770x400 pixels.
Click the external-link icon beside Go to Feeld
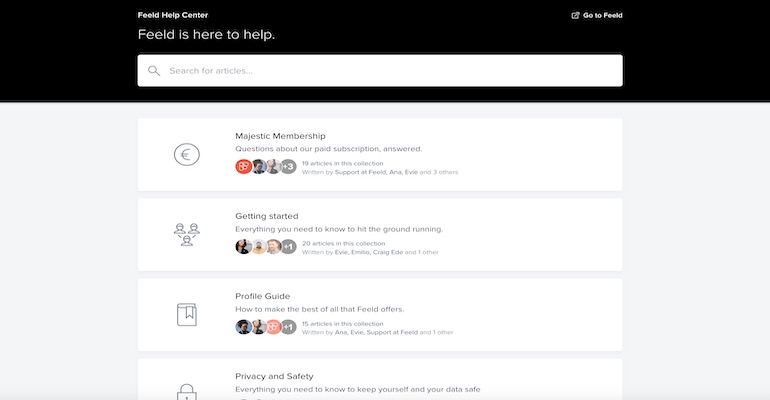[x=576, y=15]
